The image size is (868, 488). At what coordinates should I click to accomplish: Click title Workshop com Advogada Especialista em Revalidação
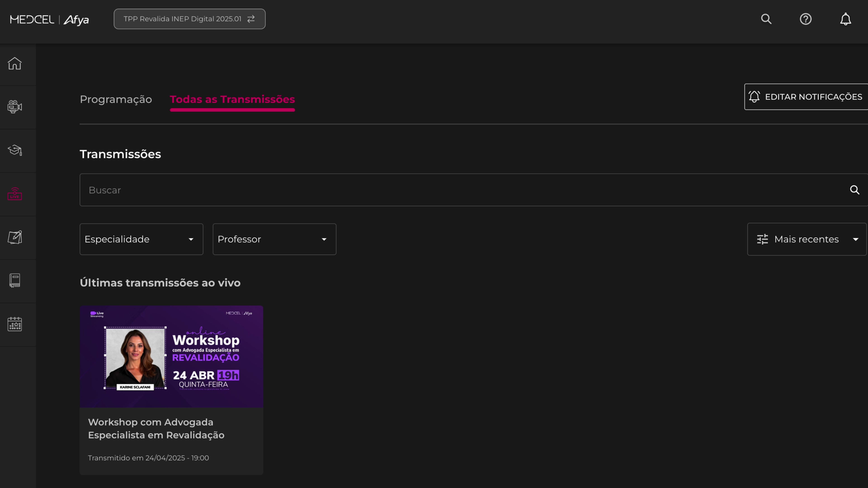(156, 428)
